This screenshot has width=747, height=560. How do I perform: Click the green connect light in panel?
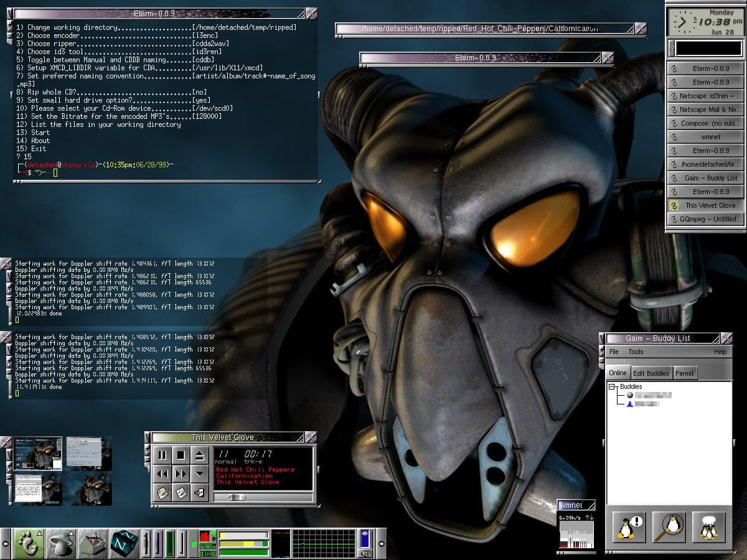194,544
